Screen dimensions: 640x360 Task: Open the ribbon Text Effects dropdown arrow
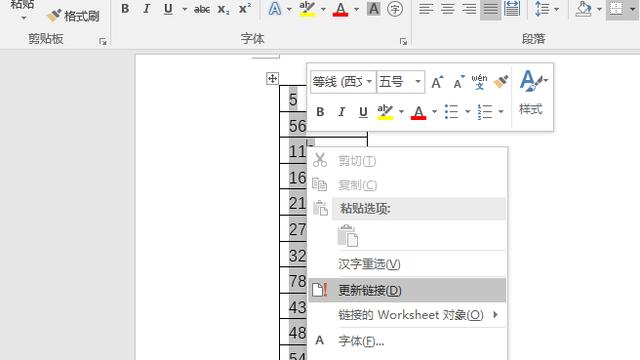(x=289, y=9)
